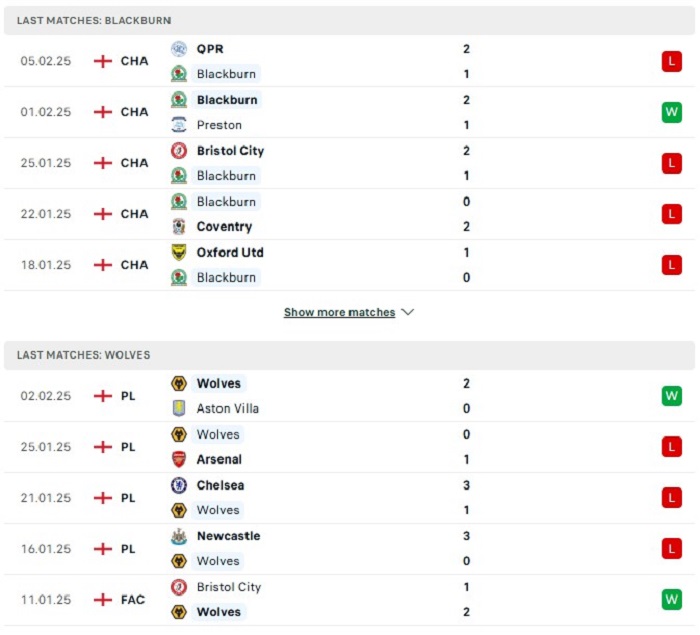Expand the Show more matches chevron
This screenshot has height=635, width=700.
tap(408, 312)
